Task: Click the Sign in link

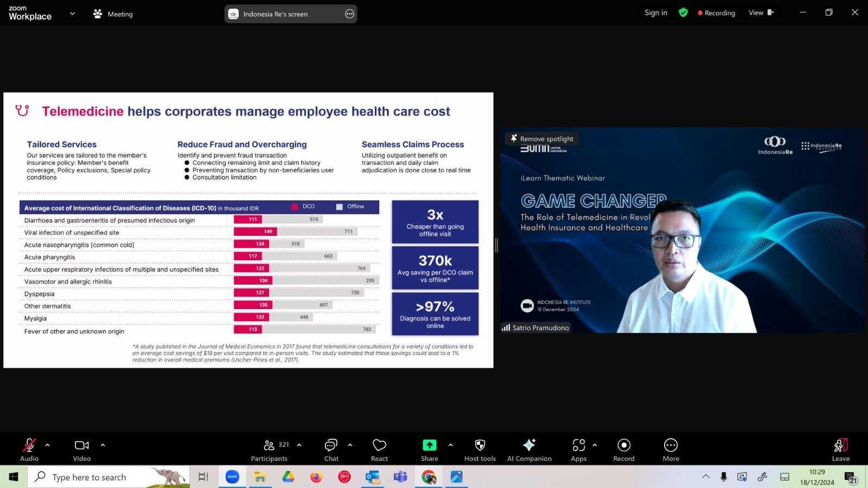Action: [x=656, y=12]
